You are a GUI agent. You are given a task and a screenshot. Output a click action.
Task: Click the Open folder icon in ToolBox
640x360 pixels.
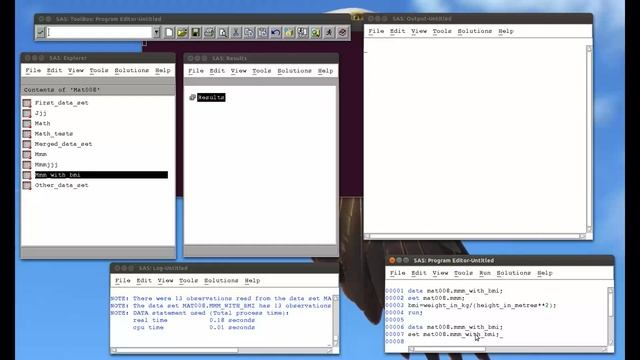click(182, 32)
